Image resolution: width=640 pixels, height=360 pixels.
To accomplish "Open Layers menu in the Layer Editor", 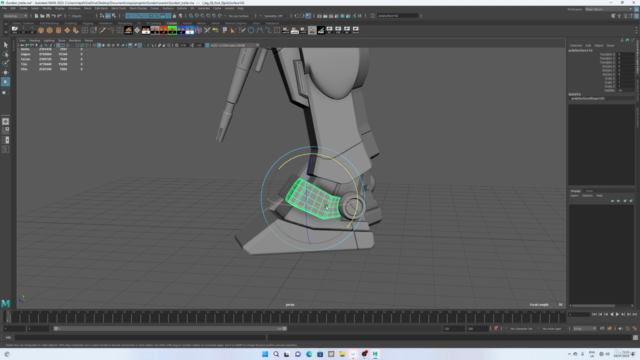I will pos(574,196).
